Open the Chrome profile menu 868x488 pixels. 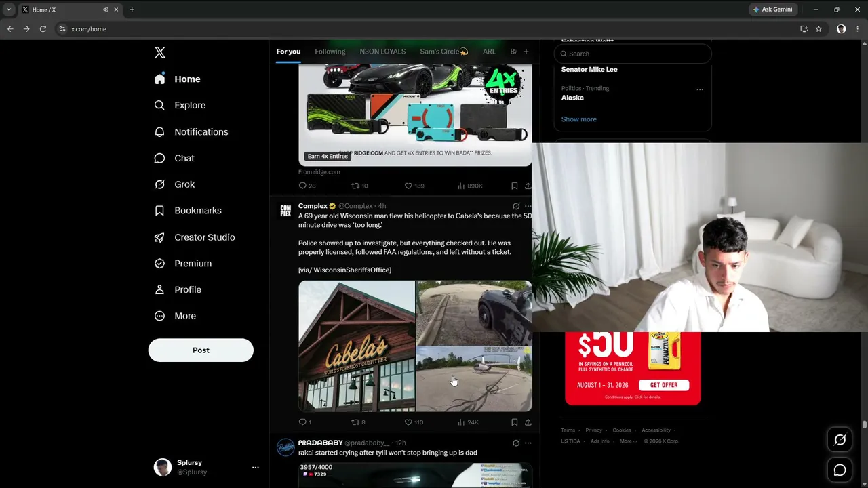[x=841, y=29]
